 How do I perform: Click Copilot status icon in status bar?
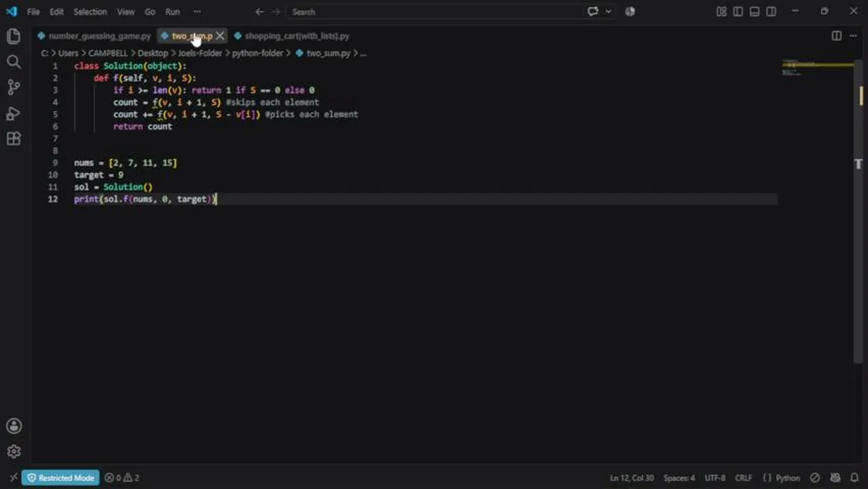pos(835,477)
